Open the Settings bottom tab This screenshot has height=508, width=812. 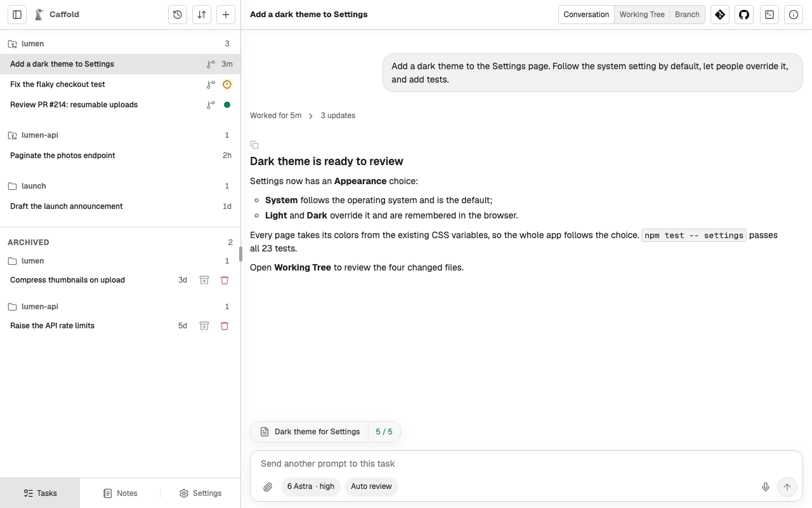(x=200, y=493)
